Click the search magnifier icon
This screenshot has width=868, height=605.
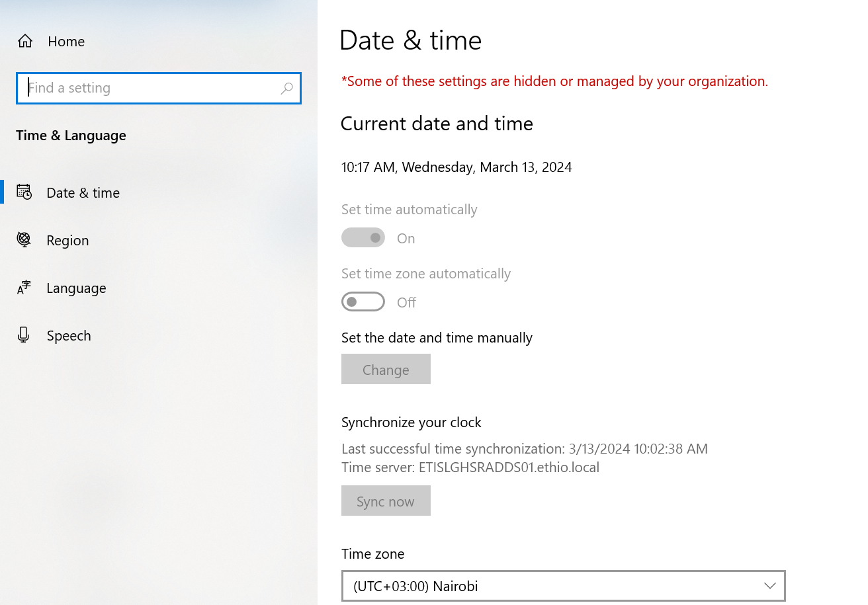[x=286, y=88]
